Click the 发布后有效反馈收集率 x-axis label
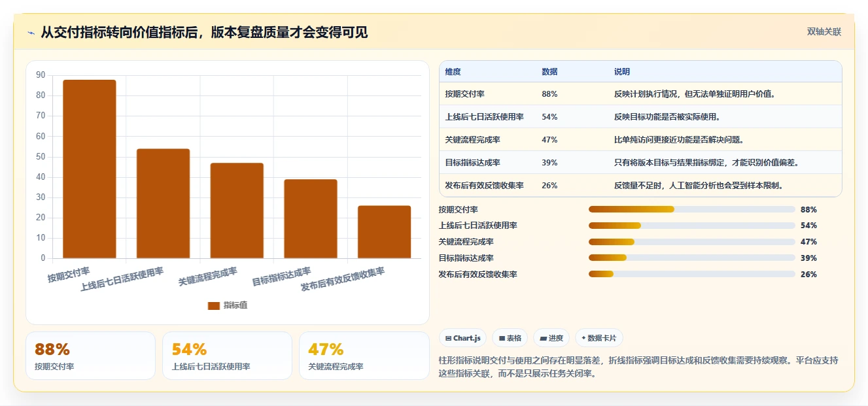This screenshot has width=868, height=406. [343, 279]
